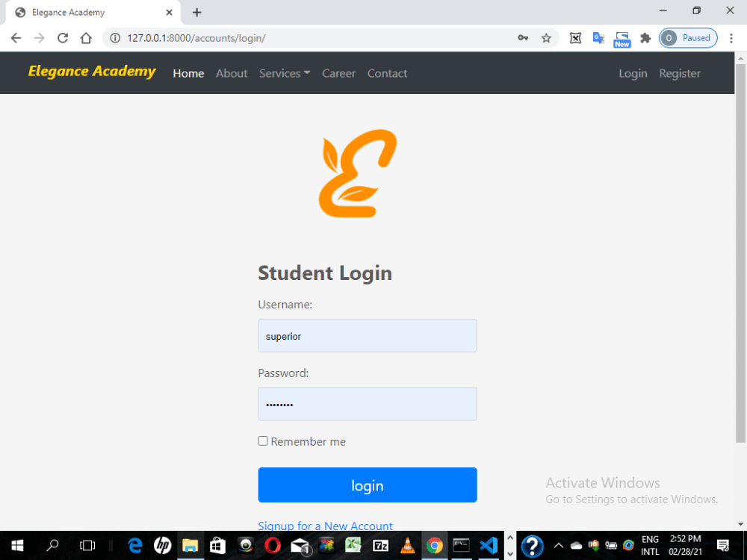Click the orange Elegance Academy logo
This screenshot has width=747, height=560.
(358, 172)
